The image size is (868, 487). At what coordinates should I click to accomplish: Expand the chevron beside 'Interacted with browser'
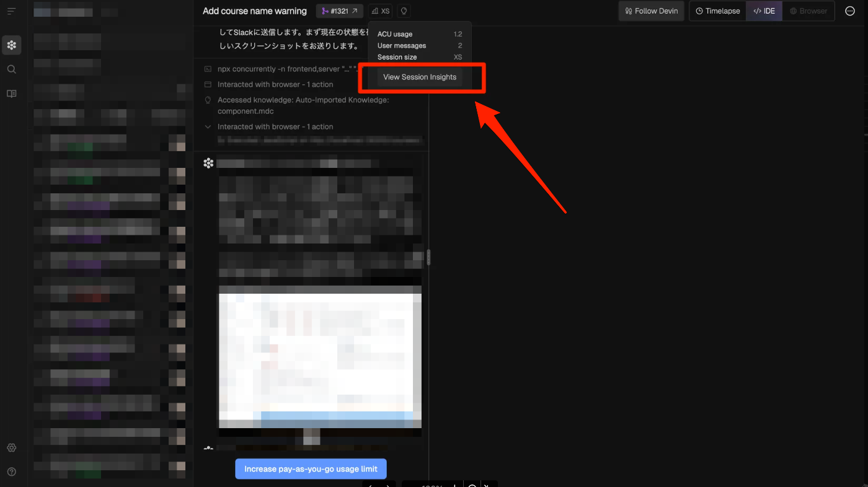[x=208, y=126]
